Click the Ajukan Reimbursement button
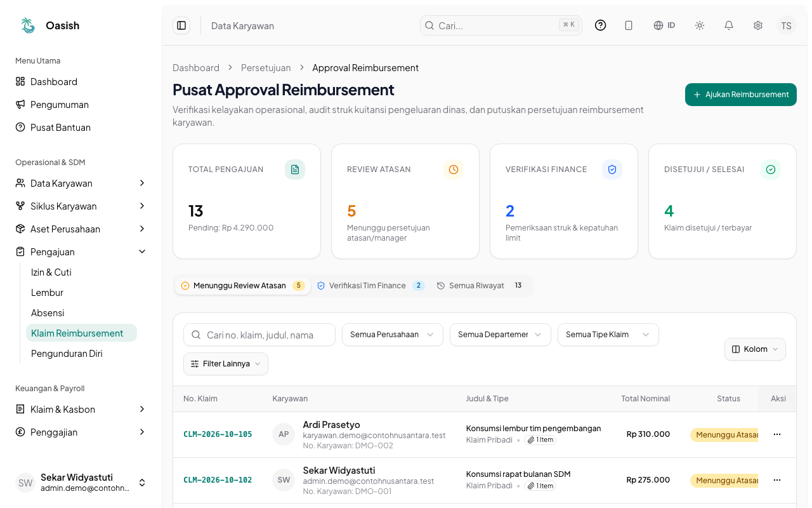812x508 pixels. pyautogui.click(x=741, y=95)
